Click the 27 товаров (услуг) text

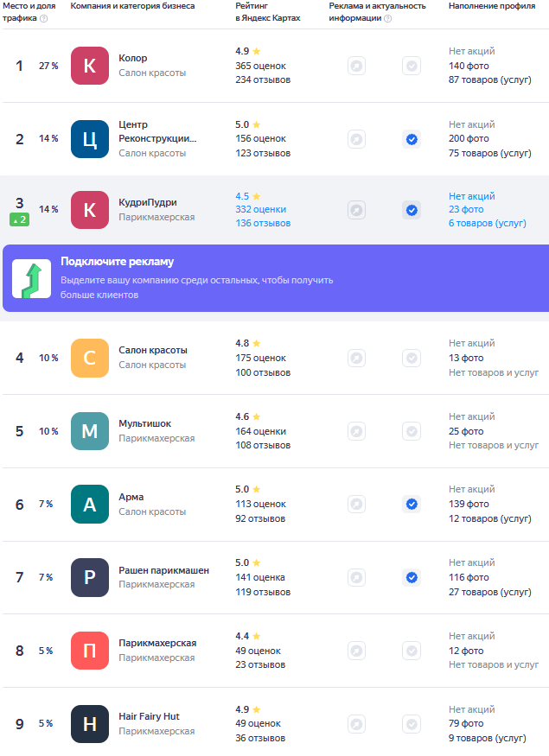coord(490,592)
